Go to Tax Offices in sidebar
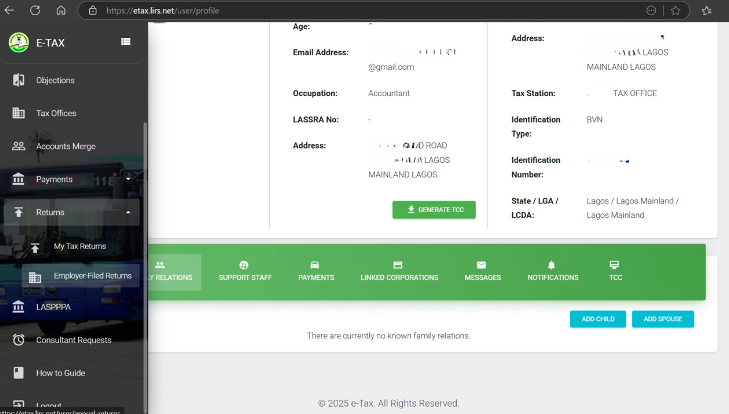 [56, 113]
